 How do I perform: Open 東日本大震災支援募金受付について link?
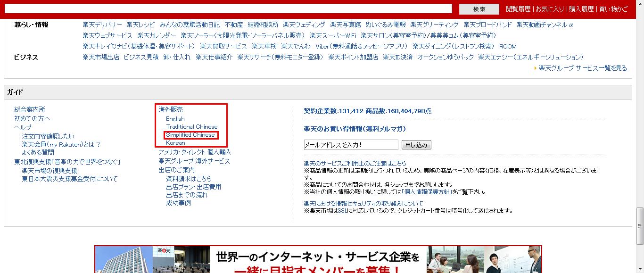tap(70, 179)
